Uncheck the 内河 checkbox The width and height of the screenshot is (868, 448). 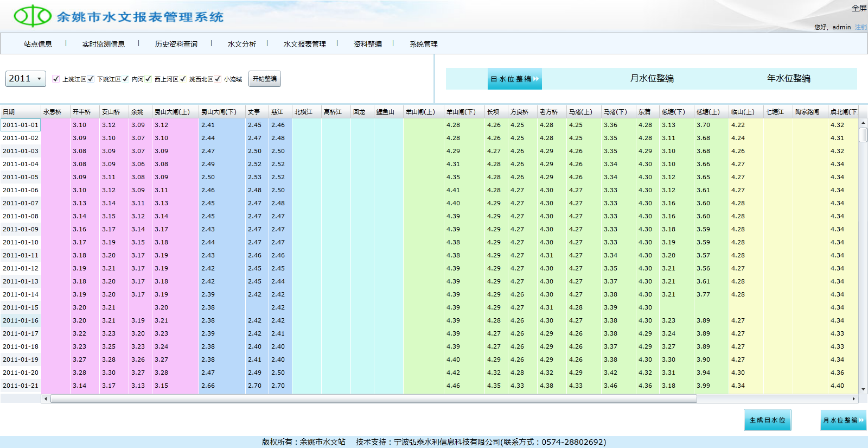[x=125, y=79]
